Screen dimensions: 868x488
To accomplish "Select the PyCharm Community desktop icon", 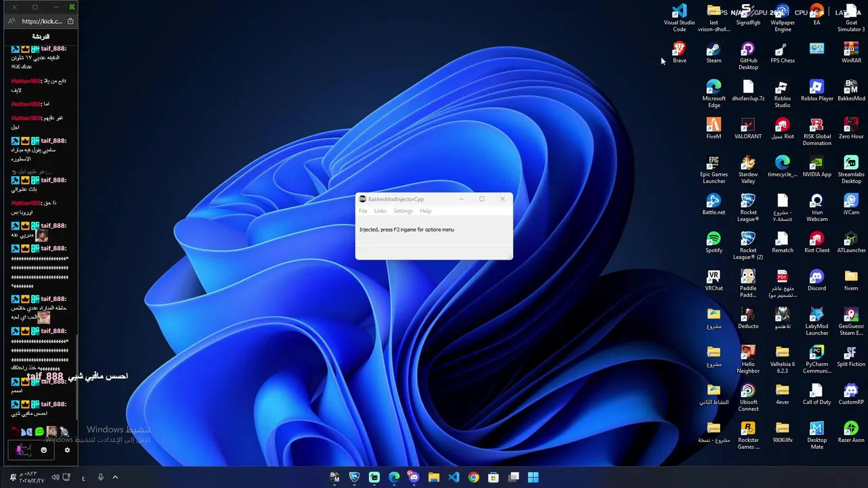I will pyautogui.click(x=817, y=359).
